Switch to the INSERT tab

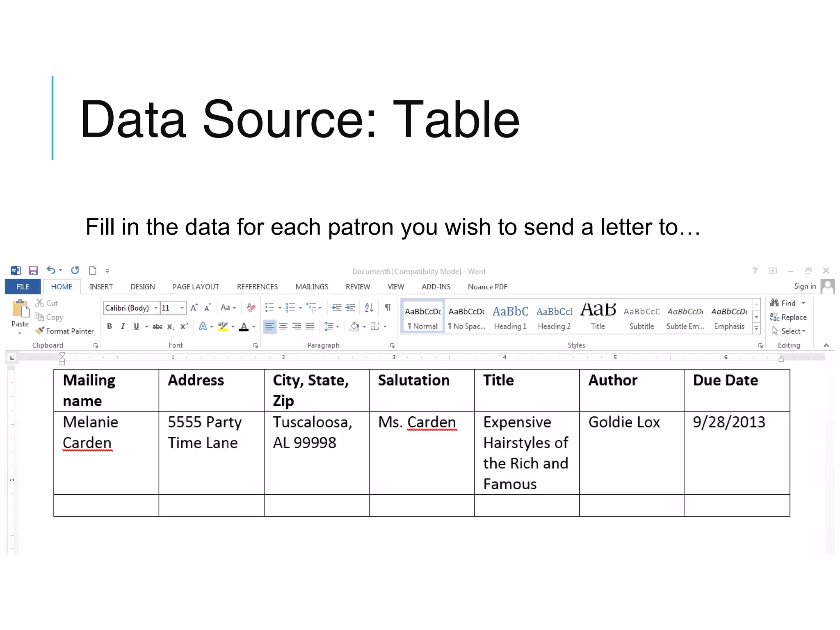pyautogui.click(x=101, y=287)
